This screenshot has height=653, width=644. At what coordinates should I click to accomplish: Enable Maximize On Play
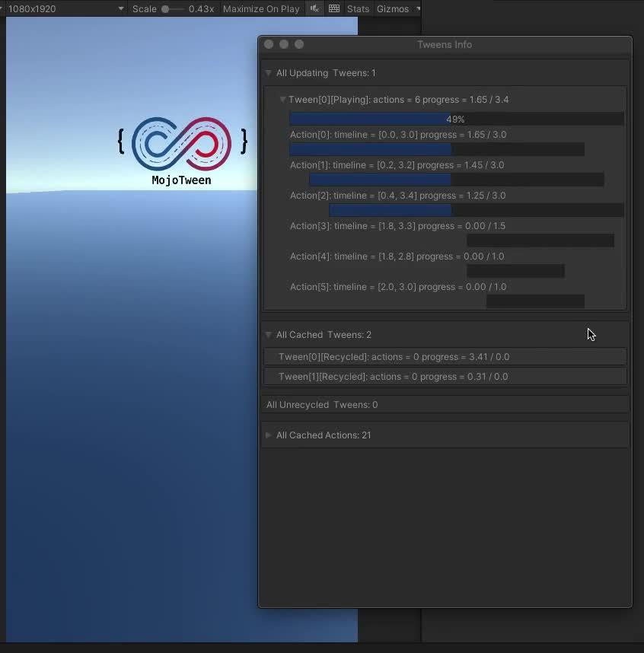[260, 8]
